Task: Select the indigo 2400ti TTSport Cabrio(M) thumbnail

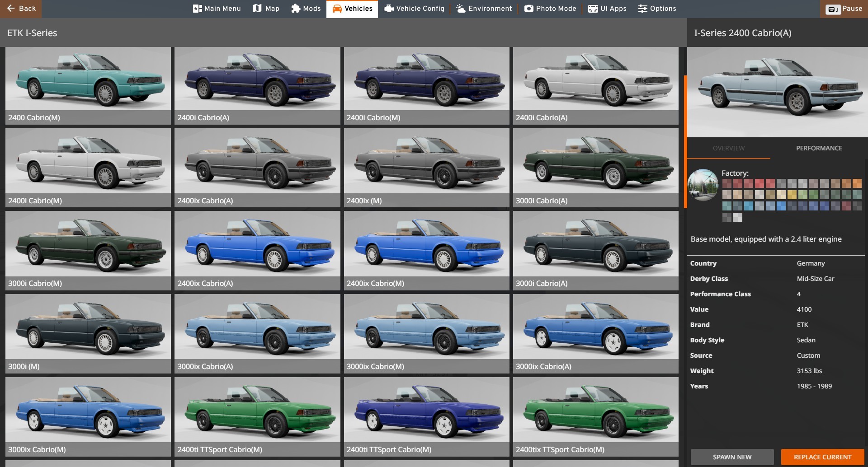Action: (x=426, y=417)
